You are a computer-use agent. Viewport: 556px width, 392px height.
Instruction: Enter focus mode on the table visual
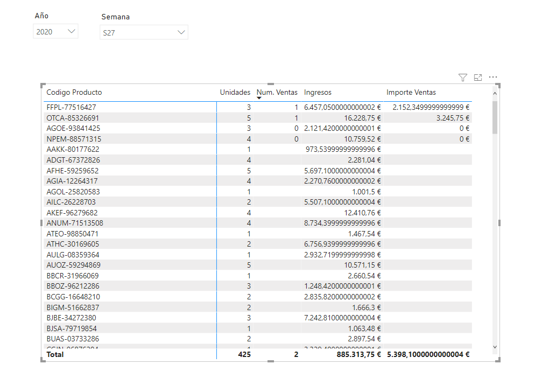[477, 78]
